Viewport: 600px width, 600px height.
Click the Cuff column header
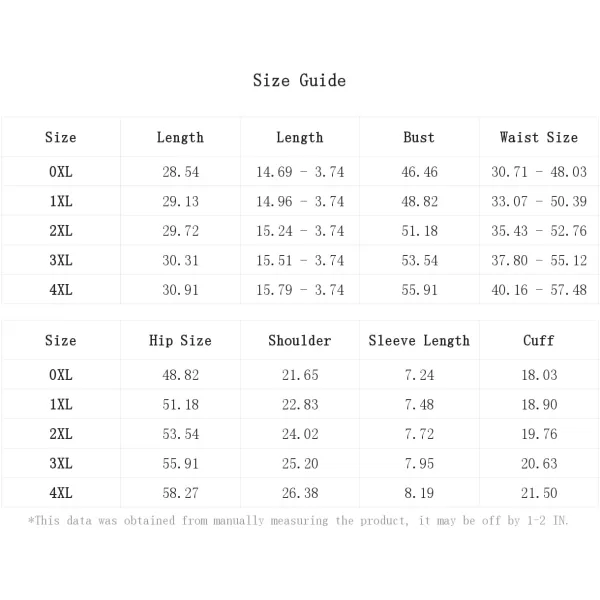[539, 340]
